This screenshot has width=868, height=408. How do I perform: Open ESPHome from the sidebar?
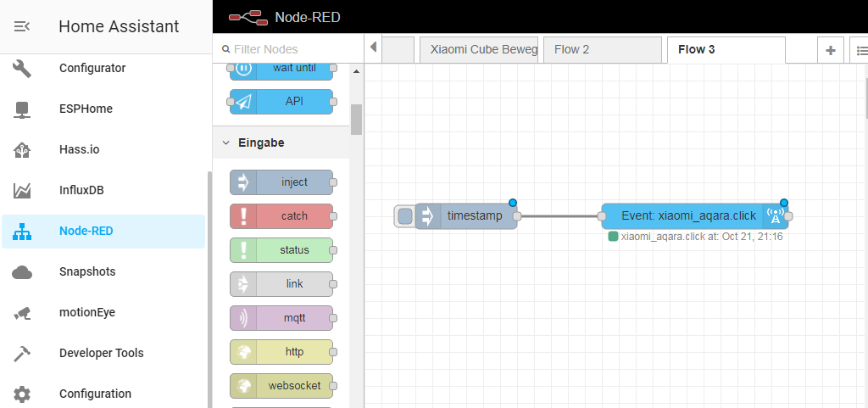tap(103, 109)
